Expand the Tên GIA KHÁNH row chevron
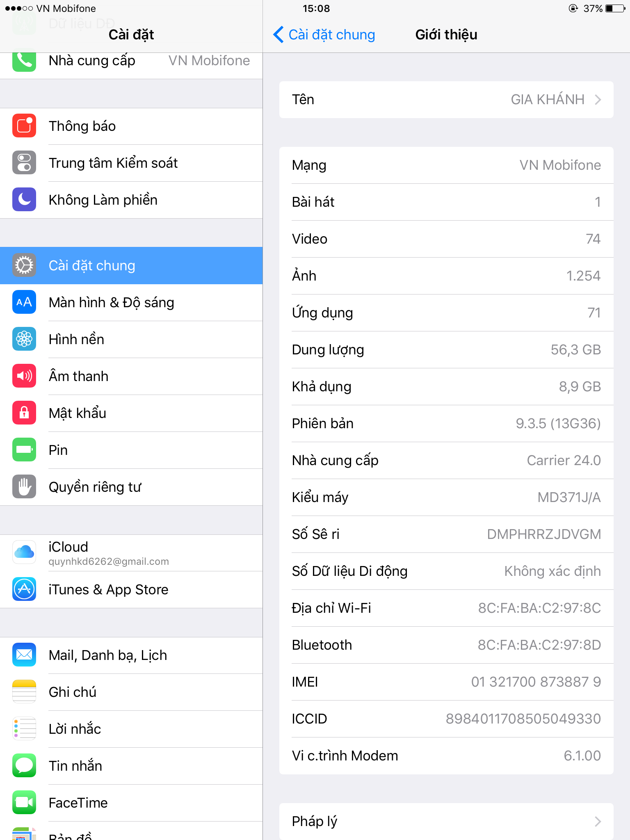 coord(598,100)
